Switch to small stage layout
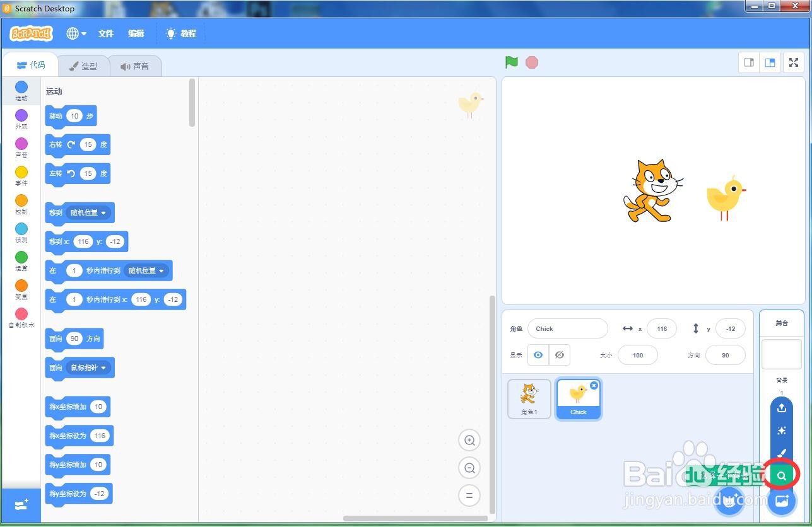The height and width of the screenshot is (527, 812). click(x=749, y=62)
